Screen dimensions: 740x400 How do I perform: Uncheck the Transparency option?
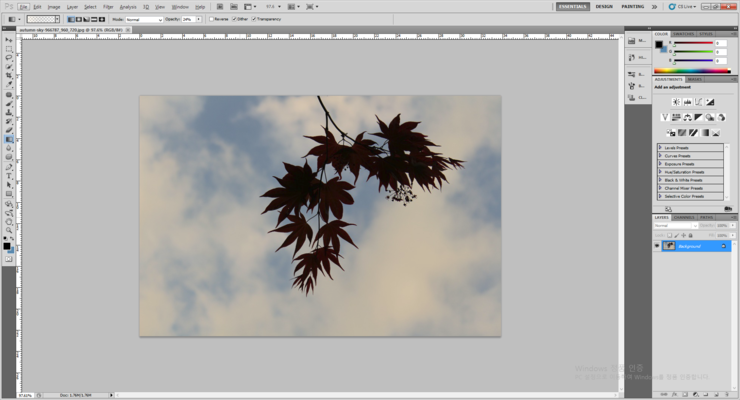(253, 19)
